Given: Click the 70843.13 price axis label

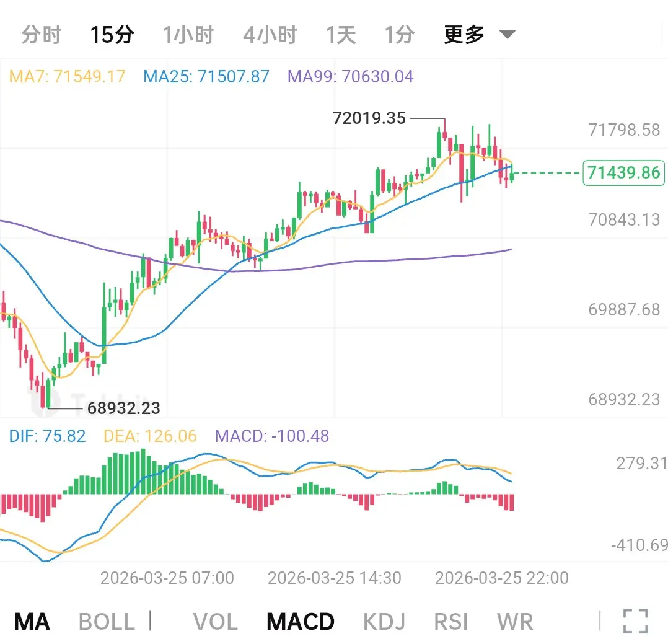Looking at the screenshot, I should 624,220.
